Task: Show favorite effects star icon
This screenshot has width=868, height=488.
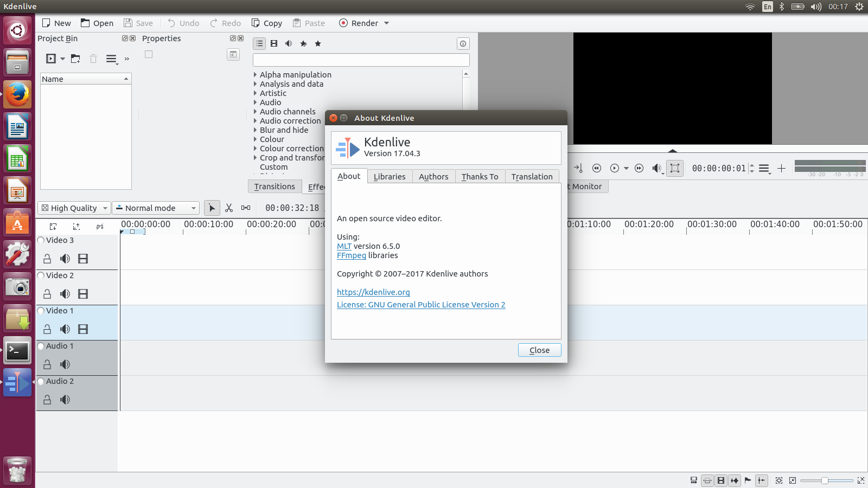Action: pos(318,43)
